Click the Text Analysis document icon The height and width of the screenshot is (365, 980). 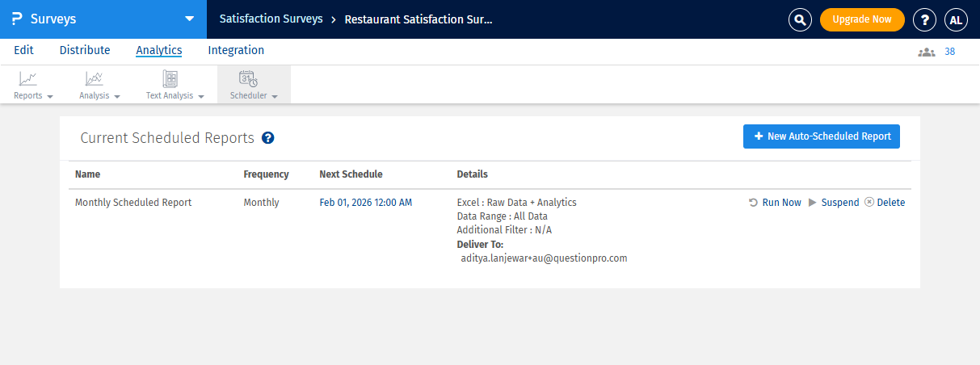pyautogui.click(x=170, y=78)
